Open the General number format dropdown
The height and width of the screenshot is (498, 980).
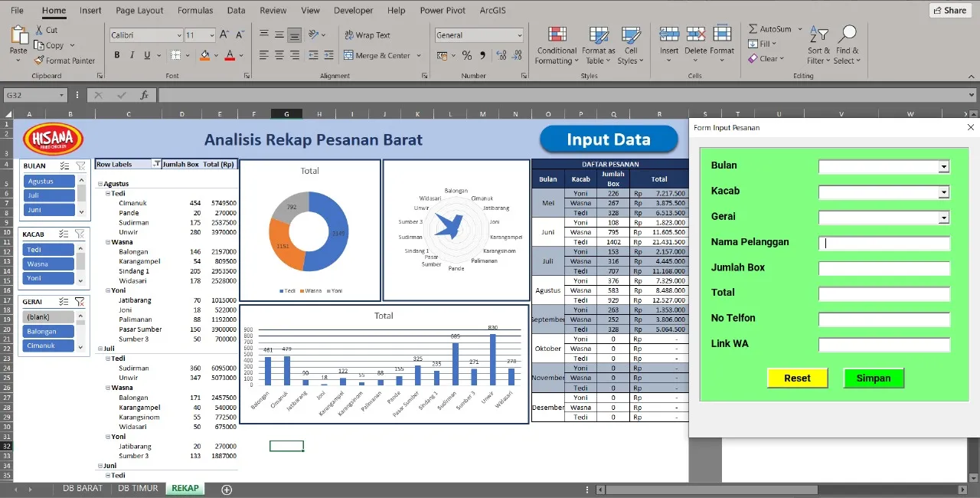pyautogui.click(x=519, y=35)
